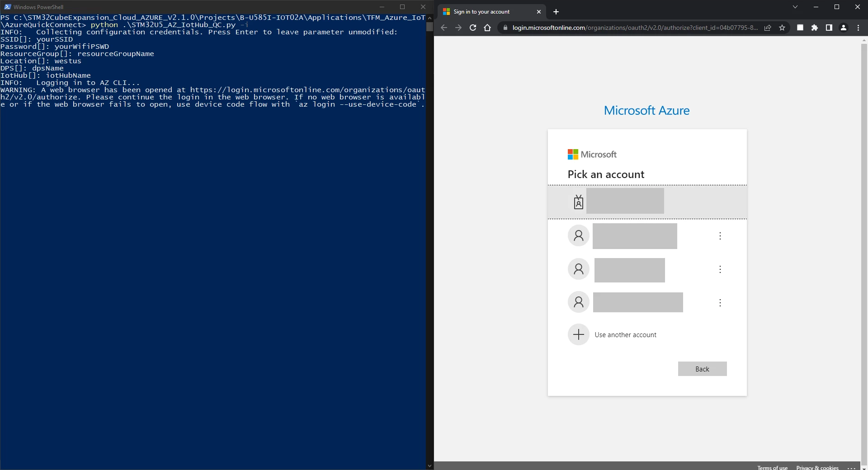Click the browser Forward arrow button

coord(458,28)
